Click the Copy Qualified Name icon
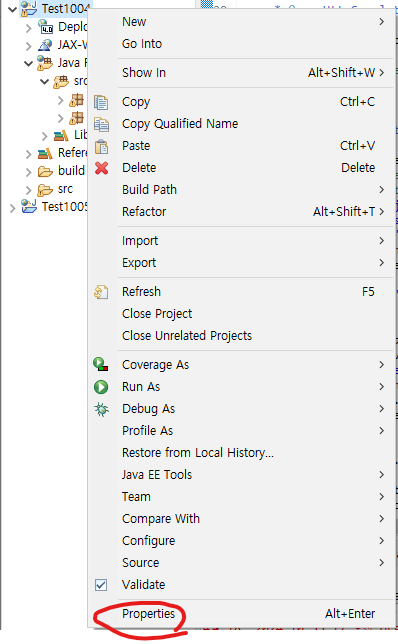 (x=101, y=124)
